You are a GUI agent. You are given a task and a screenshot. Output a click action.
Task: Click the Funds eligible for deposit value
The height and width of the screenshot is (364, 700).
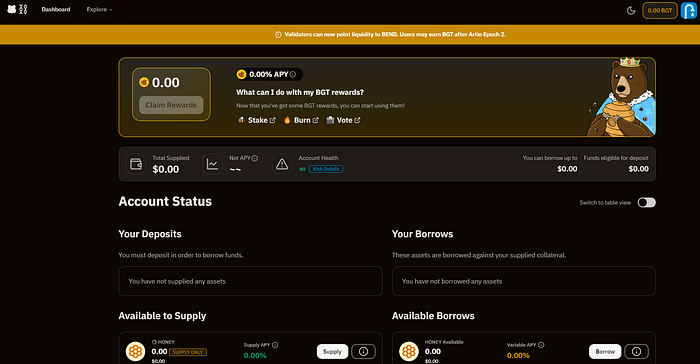click(638, 169)
